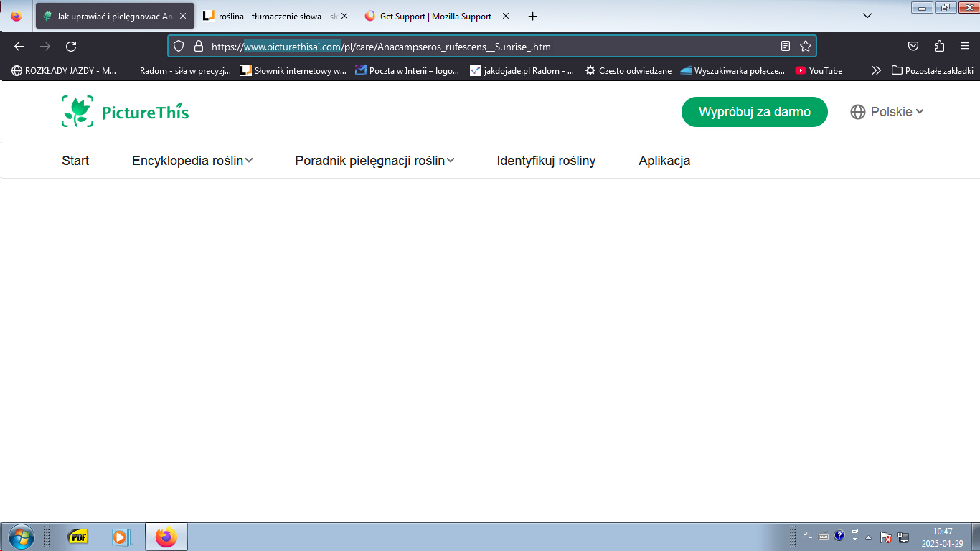The image size is (980, 551).
Task: Close the 'Jak uprawiać i pielęgnować' tab
Action: point(183,16)
